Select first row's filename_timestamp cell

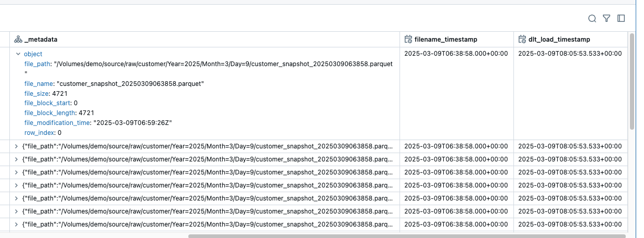pyautogui.click(x=456, y=54)
